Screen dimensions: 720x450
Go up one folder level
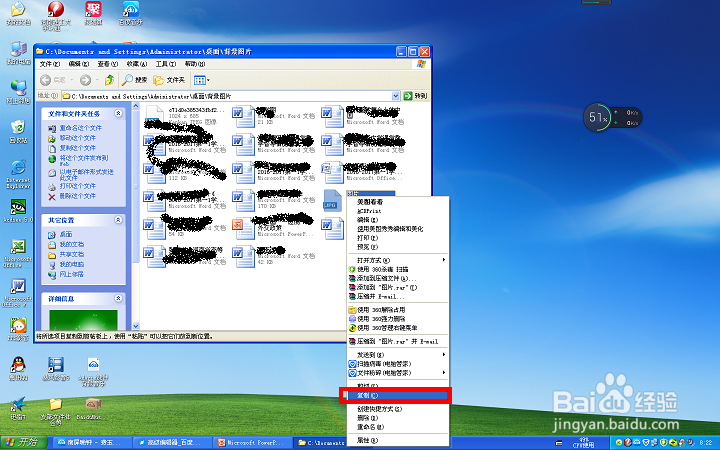(109, 80)
